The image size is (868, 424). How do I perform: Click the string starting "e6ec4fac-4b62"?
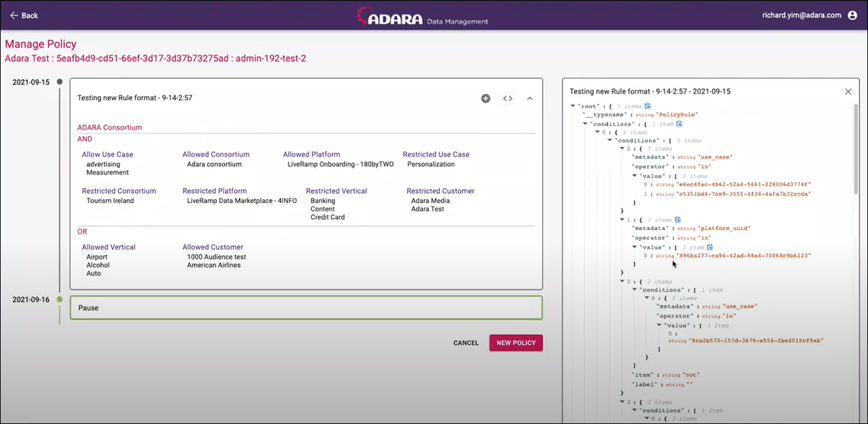coord(743,185)
